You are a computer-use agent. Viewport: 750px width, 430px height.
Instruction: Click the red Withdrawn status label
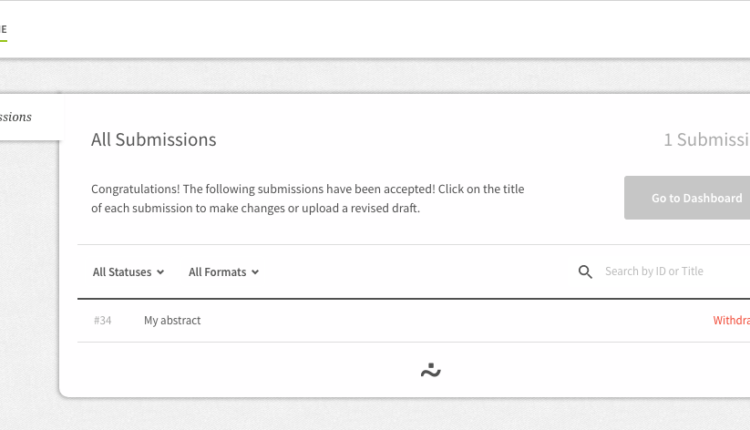point(731,321)
